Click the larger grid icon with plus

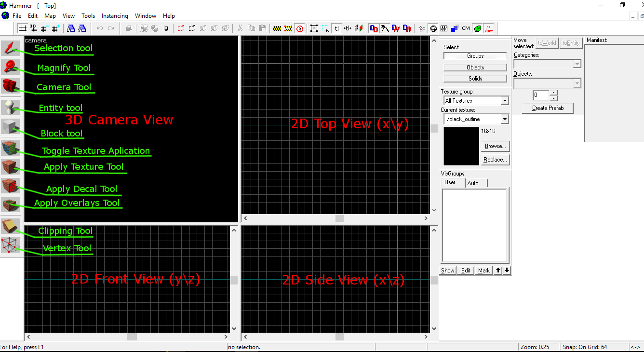(55, 28)
